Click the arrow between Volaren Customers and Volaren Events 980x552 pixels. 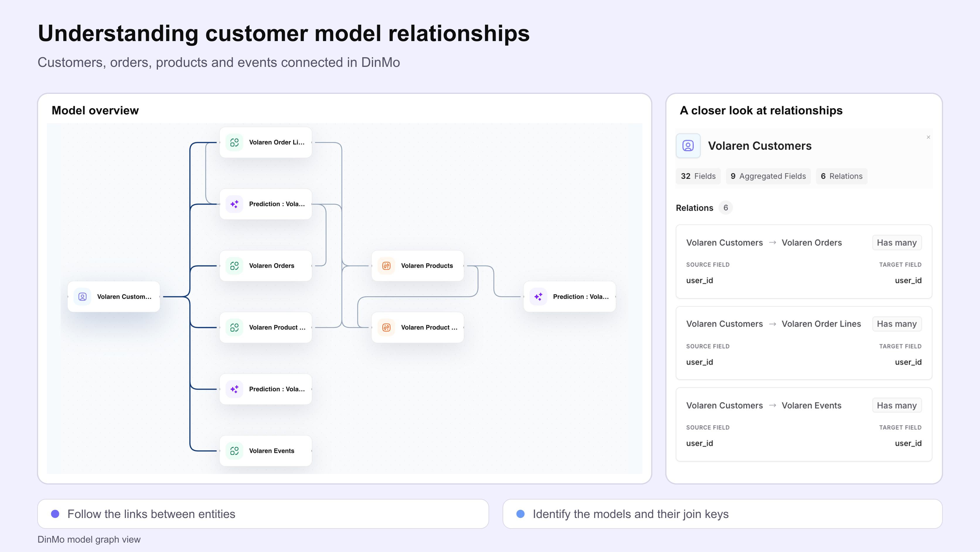point(772,405)
